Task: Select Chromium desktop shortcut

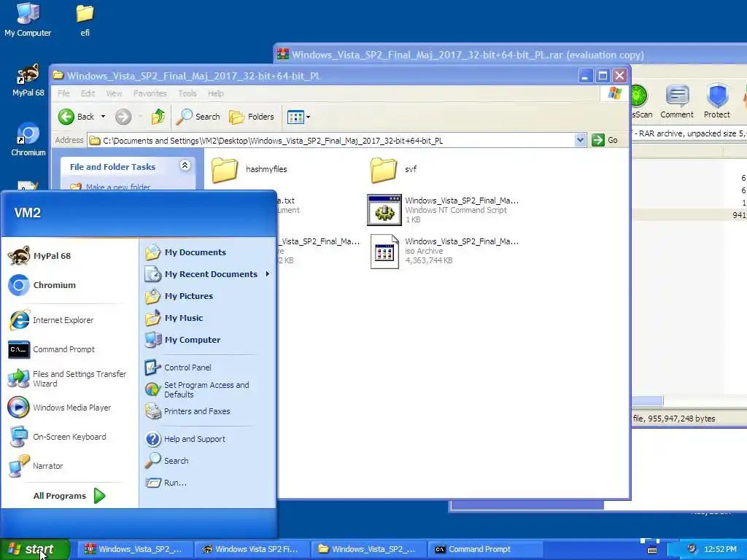Action: coord(28,139)
